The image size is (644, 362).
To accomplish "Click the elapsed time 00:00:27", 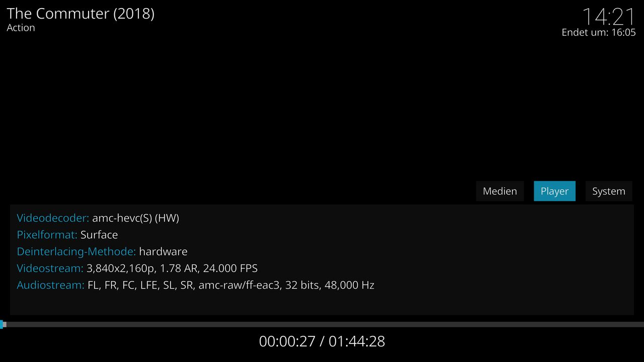I will 287,341.
